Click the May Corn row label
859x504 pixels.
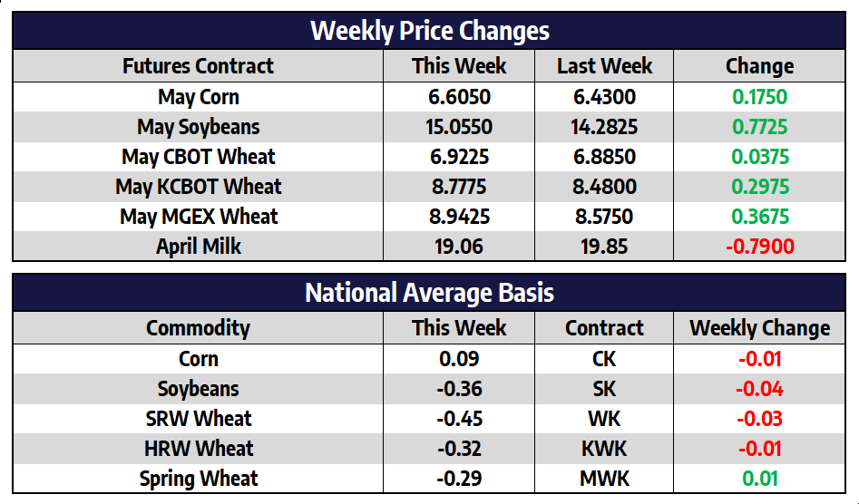pyautogui.click(x=198, y=97)
